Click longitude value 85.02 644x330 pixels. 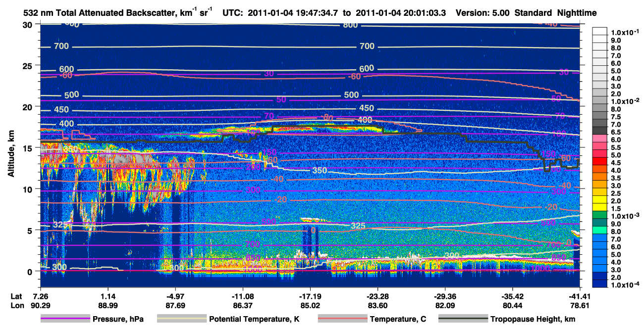[310, 306]
